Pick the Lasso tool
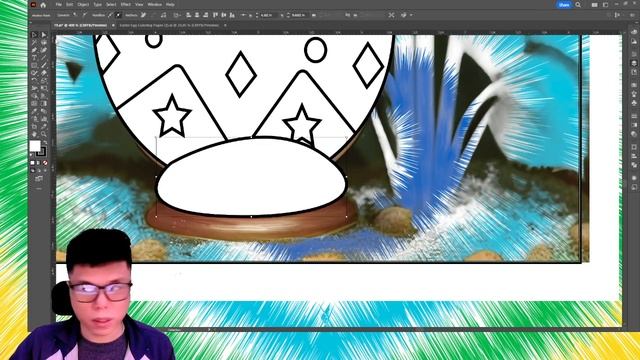The height and width of the screenshot is (360, 640). 44,42
